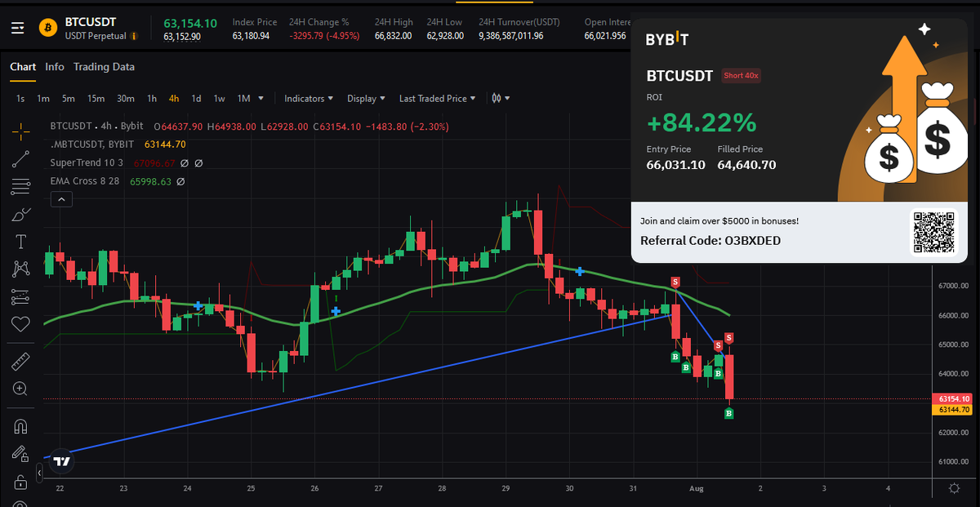Click the 24H Turnover value 9,386,587,011.96

(x=511, y=36)
